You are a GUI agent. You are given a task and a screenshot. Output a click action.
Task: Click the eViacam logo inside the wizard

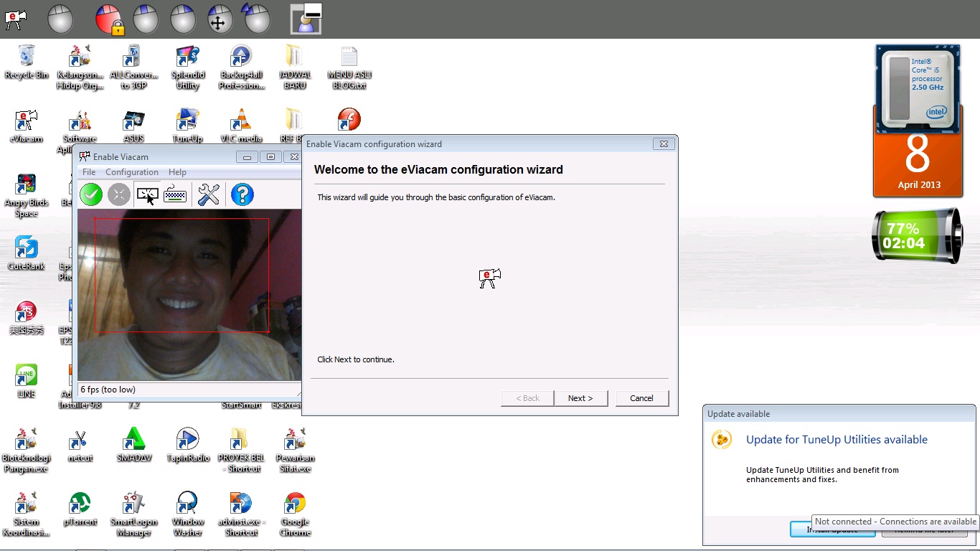(x=490, y=278)
